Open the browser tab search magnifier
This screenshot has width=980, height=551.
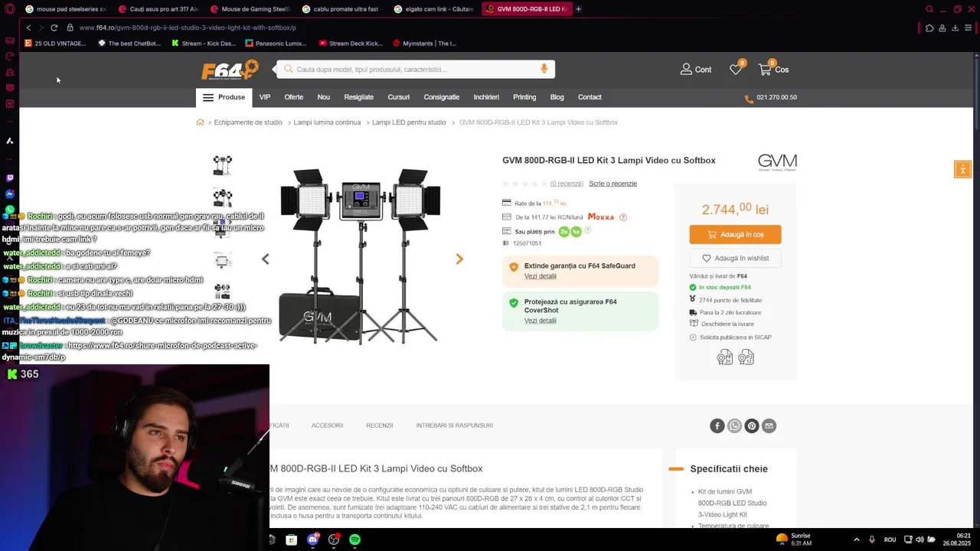click(929, 9)
